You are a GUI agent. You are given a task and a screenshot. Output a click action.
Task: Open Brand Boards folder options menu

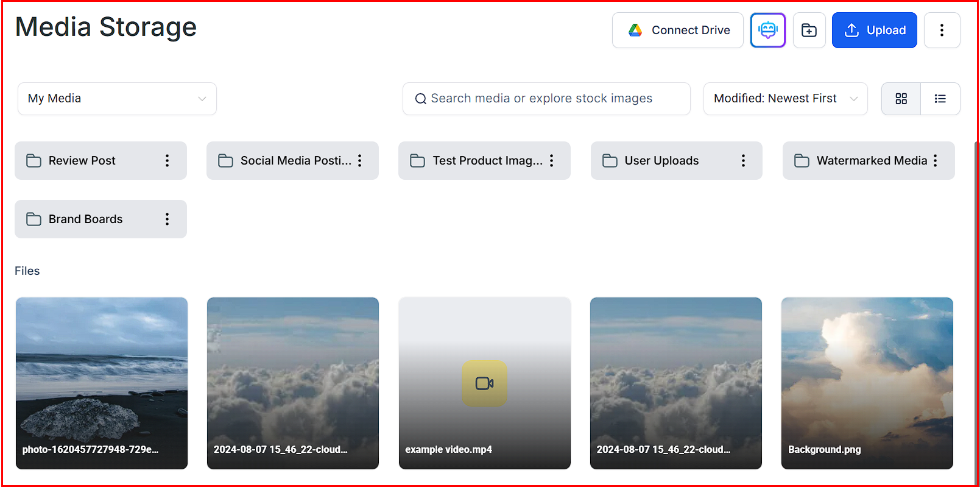(x=167, y=219)
